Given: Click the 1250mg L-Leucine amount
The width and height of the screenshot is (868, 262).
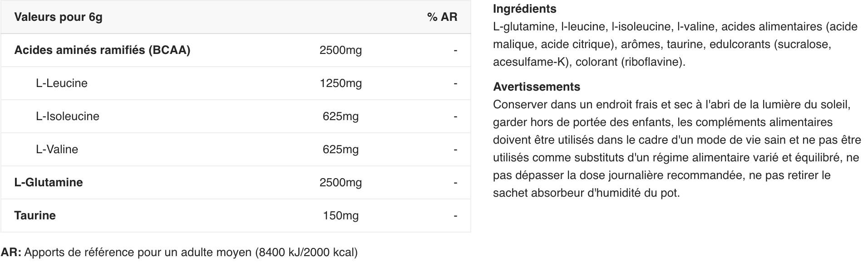Looking at the screenshot, I should tap(340, 83).
